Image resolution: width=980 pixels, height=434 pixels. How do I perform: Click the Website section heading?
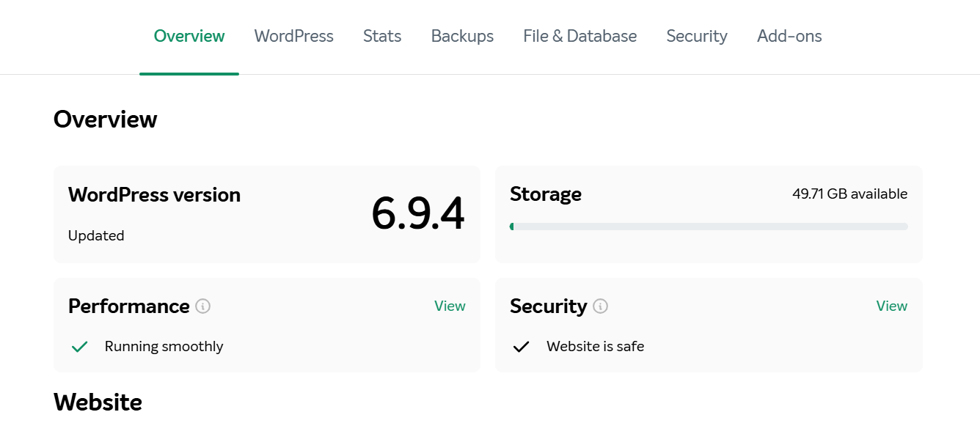pos(98,402)
